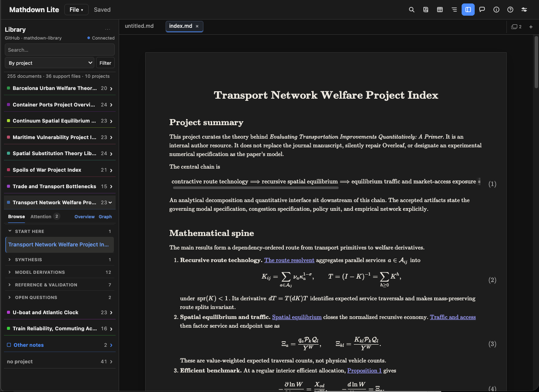Add a new tab with plus icon
The height and width of the screenshot is (392, 539).
click(x=531, y=27)
